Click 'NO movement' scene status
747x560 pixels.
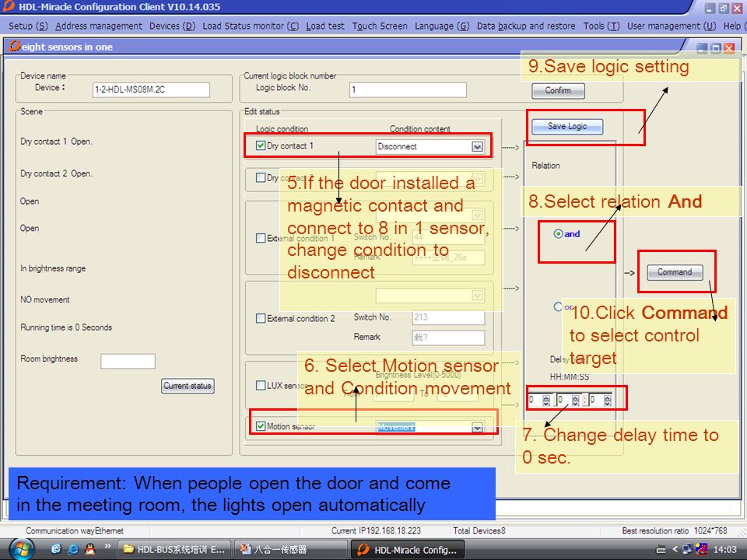[45, 299]
